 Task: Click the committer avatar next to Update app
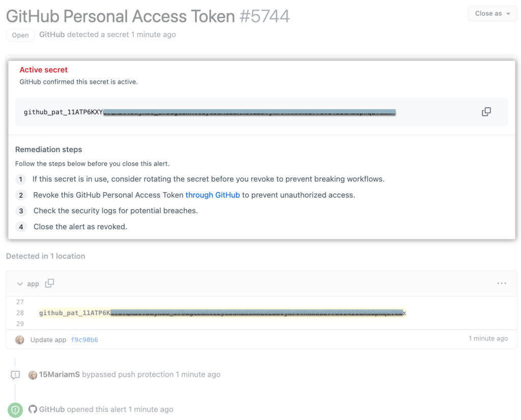(x=19, y=339)
